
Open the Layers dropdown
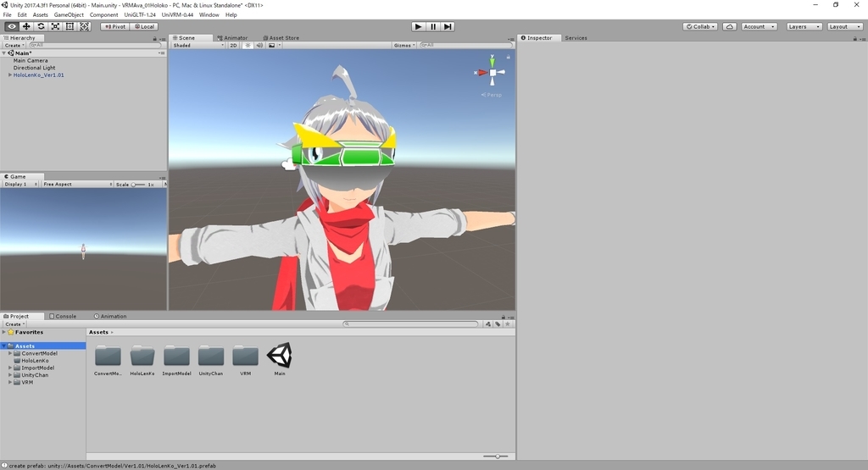tap(804, 26)
